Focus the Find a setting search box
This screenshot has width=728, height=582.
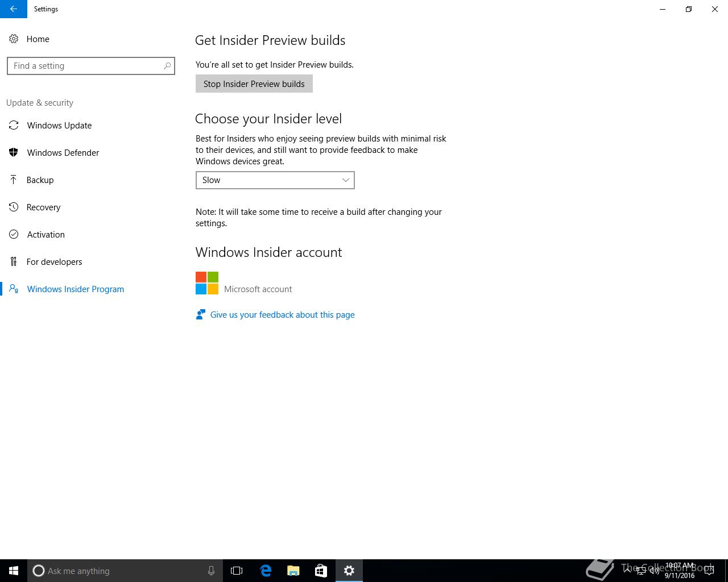coord(91,66)
